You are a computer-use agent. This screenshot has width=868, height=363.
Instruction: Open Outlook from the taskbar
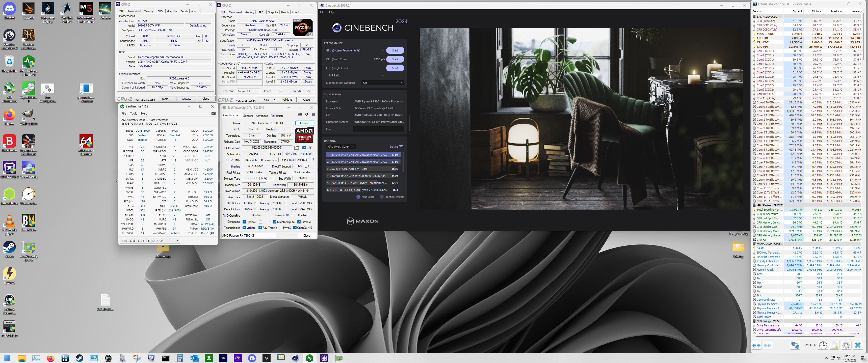point(194,358)
